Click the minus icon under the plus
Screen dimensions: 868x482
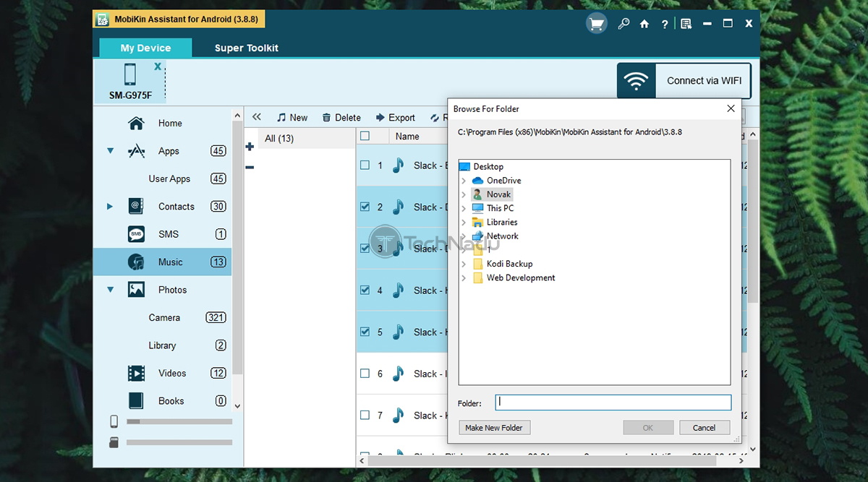250,167
